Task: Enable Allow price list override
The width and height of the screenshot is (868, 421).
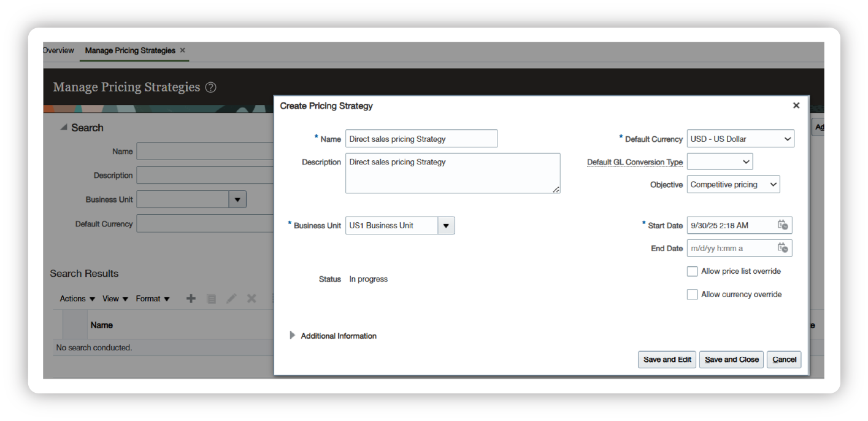Action: [x=692, y=271]
